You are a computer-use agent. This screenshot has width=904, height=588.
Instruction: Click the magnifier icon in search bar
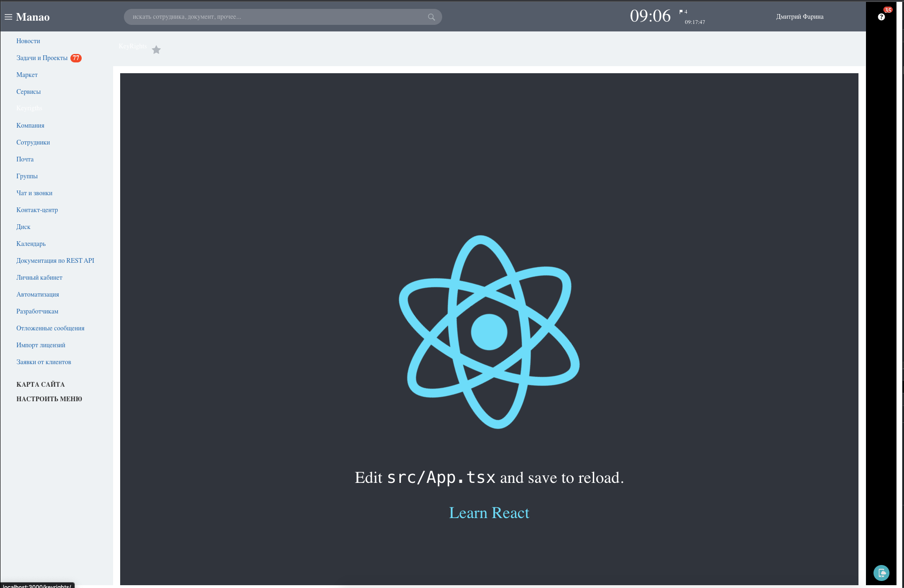click(431, 17)
